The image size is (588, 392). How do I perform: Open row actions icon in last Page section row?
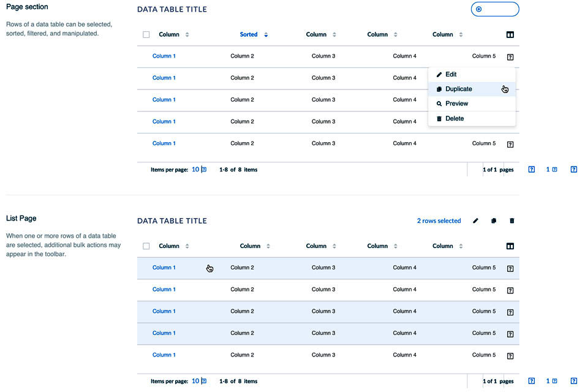point(510,145)
